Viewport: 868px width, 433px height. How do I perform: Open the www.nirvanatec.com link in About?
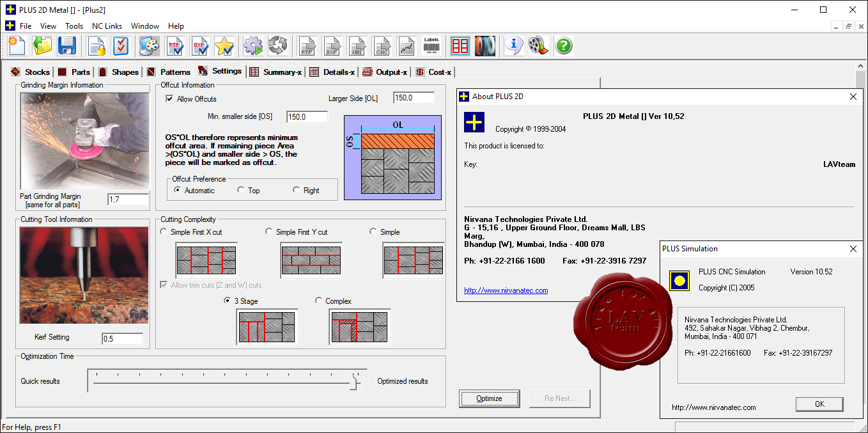(506, 290)
